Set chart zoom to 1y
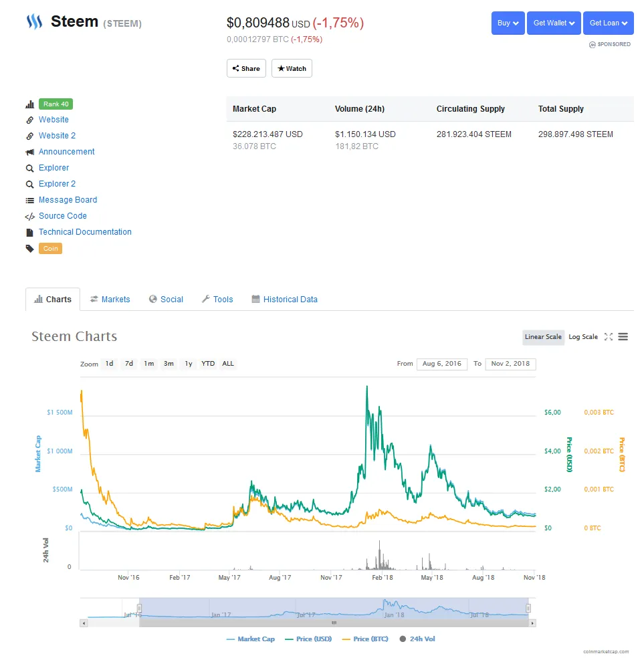 click(189, 364)
